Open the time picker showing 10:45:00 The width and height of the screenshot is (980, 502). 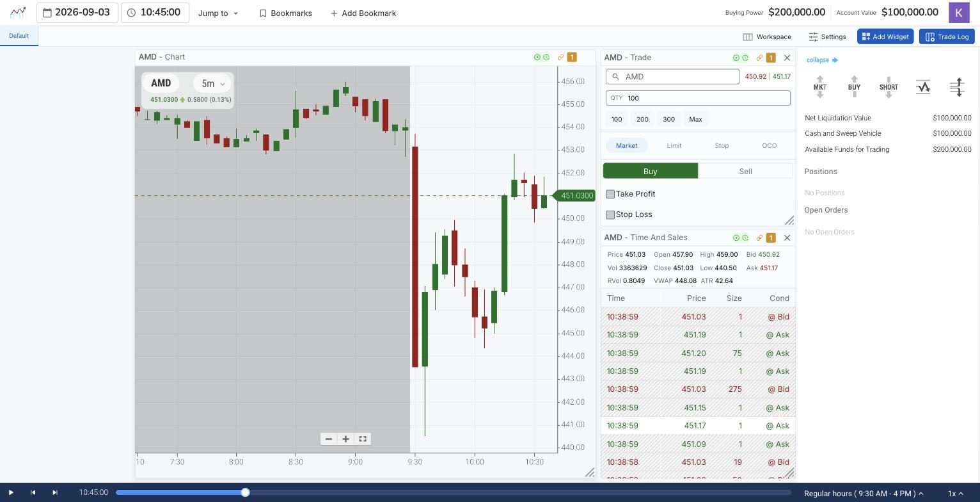(x=154, y=13)
